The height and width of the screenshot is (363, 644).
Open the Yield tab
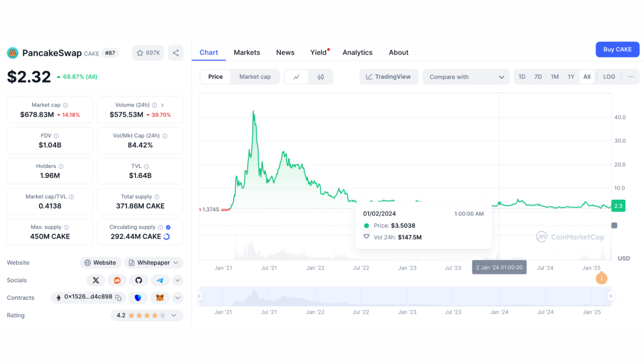[x=319, y=53]
